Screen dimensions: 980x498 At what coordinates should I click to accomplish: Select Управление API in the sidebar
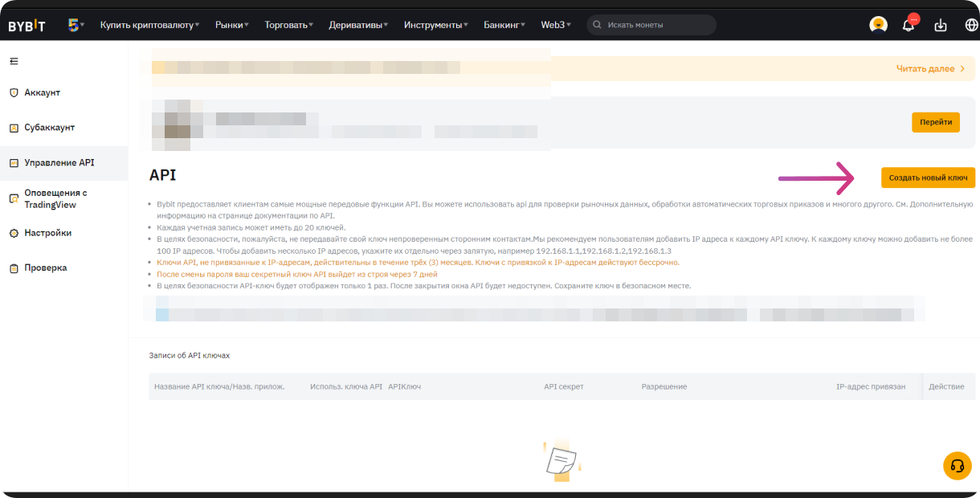tap(64, 163)
